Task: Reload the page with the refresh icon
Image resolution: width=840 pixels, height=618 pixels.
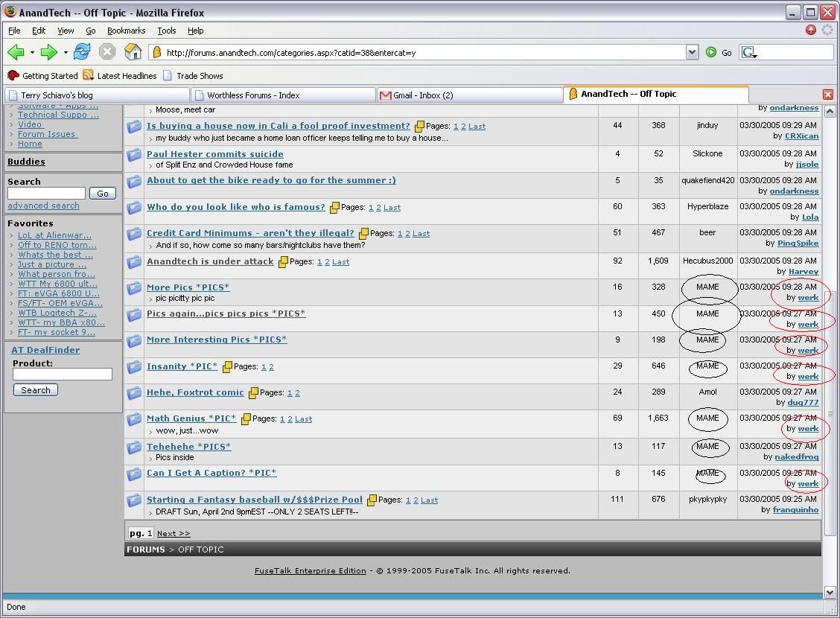Action: pyautogui.click(x=82, y=52)
